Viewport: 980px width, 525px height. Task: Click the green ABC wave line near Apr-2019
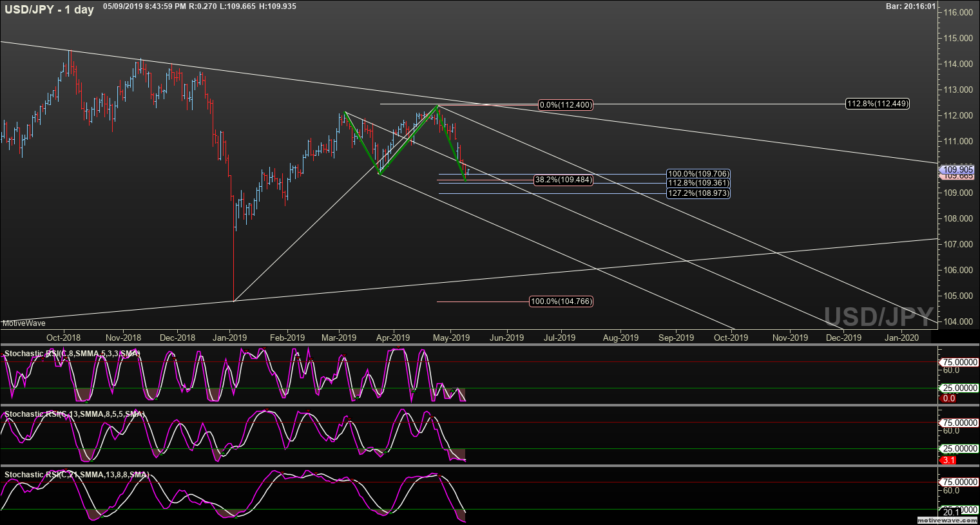tap(408, 140)
